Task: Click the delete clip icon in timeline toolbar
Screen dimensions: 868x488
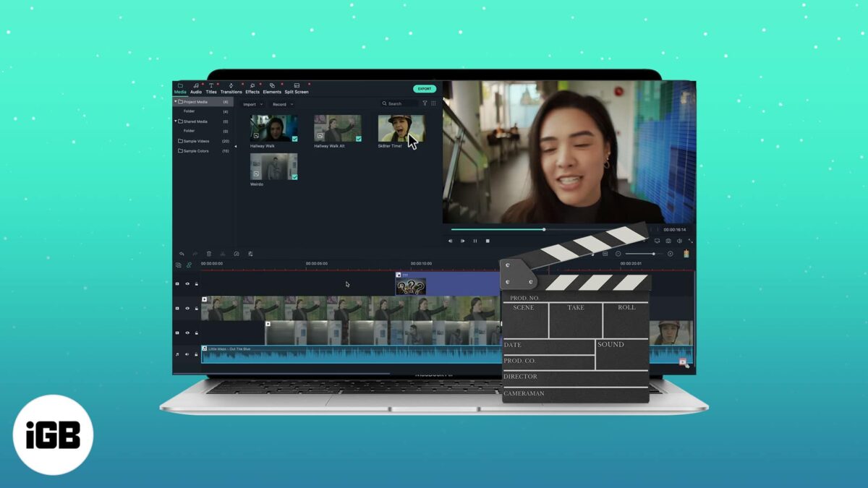Action: [x=209, y=254]
